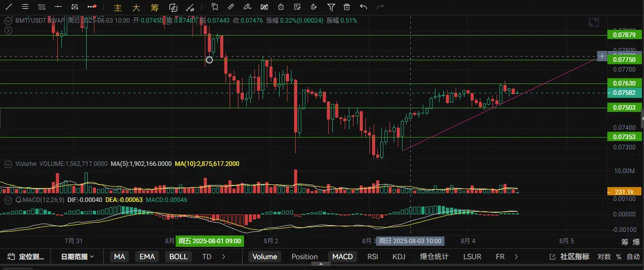
Task: Click the 大 gold toolbar button
Action: point(136,8)
